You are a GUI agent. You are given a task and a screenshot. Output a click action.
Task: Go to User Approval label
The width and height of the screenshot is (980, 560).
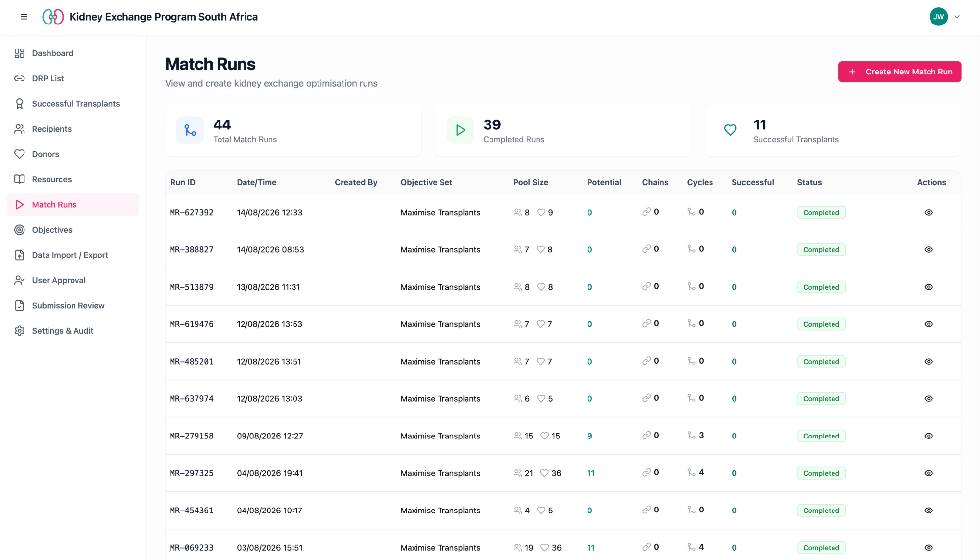[x=59, y=280]
